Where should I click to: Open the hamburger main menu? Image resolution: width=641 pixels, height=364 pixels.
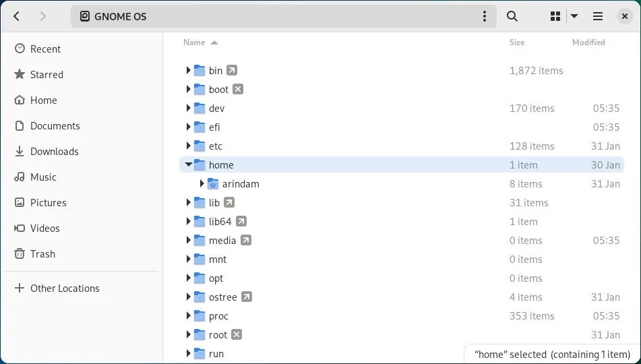[597, 16]
